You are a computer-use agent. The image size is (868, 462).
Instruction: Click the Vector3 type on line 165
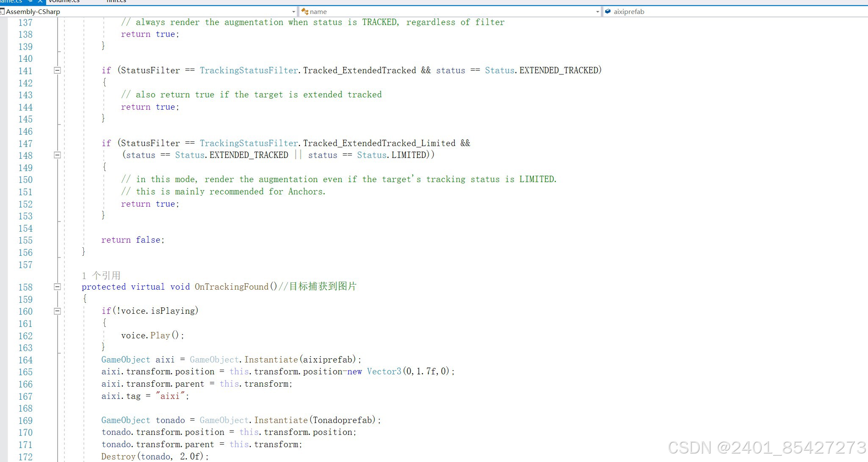(x=384, y=371)
